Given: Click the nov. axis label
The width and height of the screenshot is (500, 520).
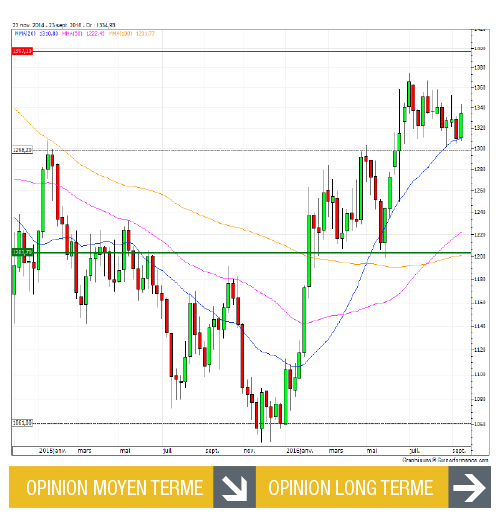Looking at the screenshot, I should (x=249, y=451).
